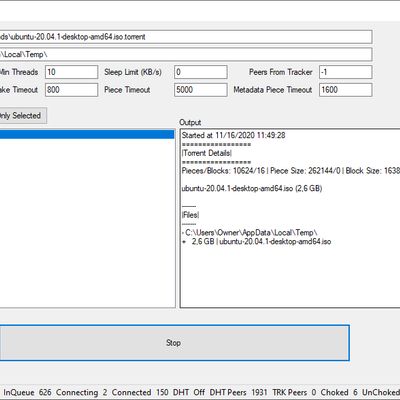
Task: Focus the Sleep Limit (KB/s) field
Action: pyautogui.click(x=201, y=72)
